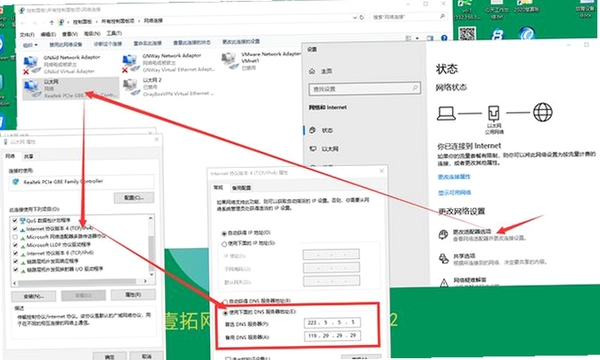
Task: Toggle Internet 协议版本 4 (TCP/IPv4) checkbox
Action: 15,229
